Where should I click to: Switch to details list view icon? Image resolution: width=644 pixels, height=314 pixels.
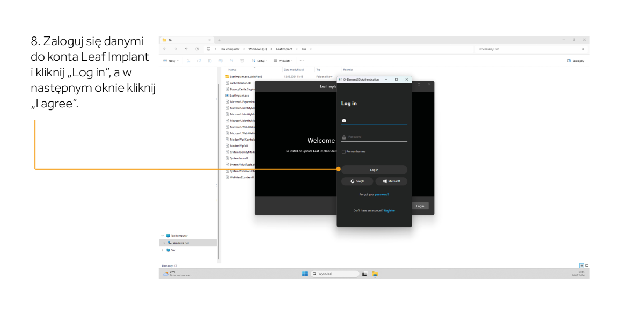point(582,266)
